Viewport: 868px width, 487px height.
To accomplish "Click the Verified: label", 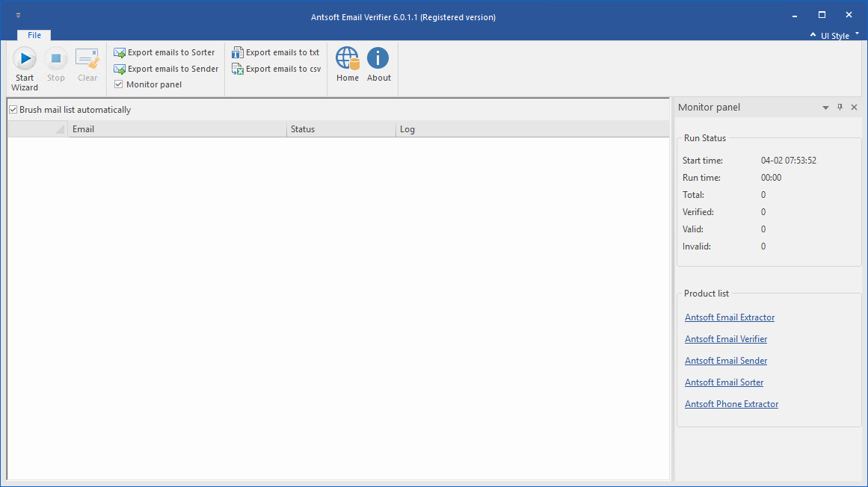I will click(698, 211).
